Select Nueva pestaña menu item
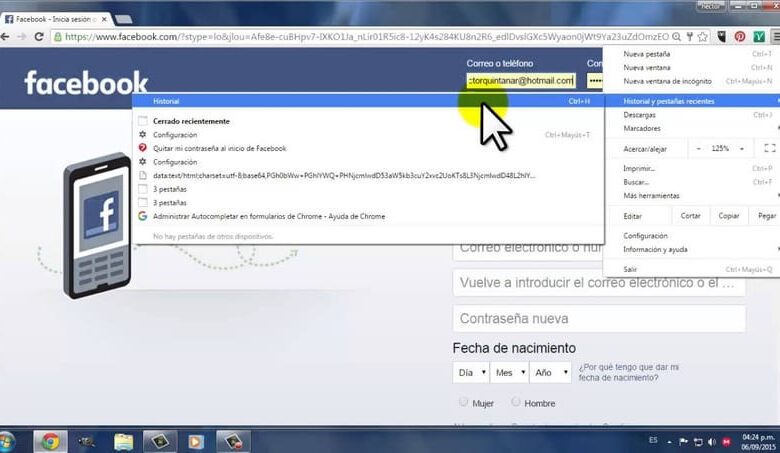The width and height of the screenshot is (780, 453). point(691,54)
